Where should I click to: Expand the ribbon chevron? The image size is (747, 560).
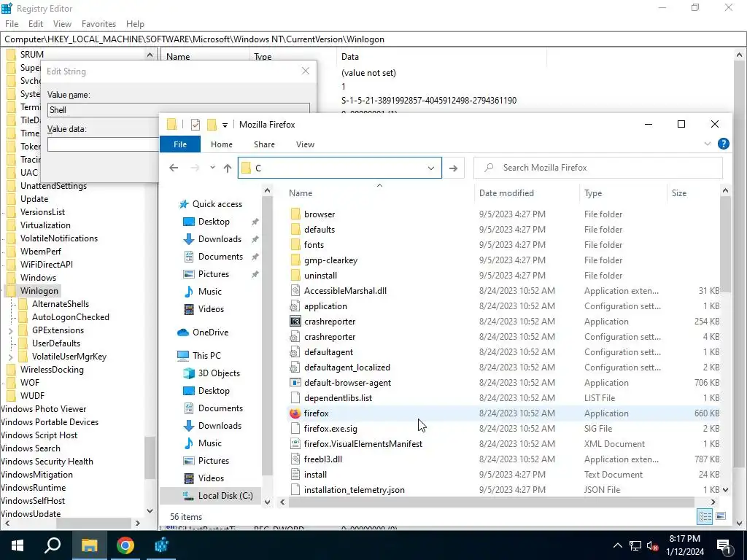click(x=708, y=144)
